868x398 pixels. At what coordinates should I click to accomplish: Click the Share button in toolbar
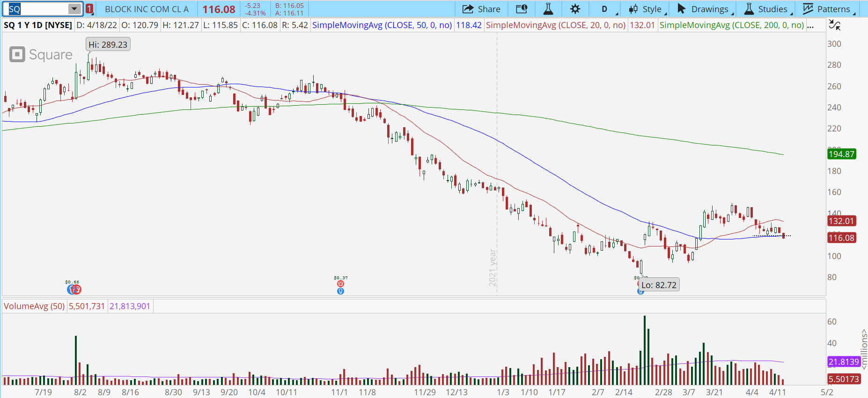coord(481,9)
